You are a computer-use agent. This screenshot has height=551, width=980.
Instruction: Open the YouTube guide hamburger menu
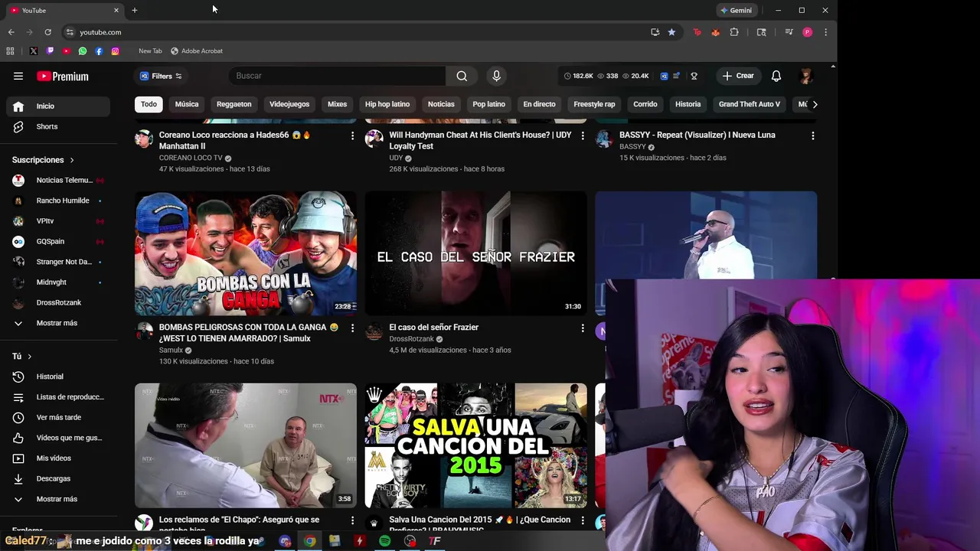18,76
